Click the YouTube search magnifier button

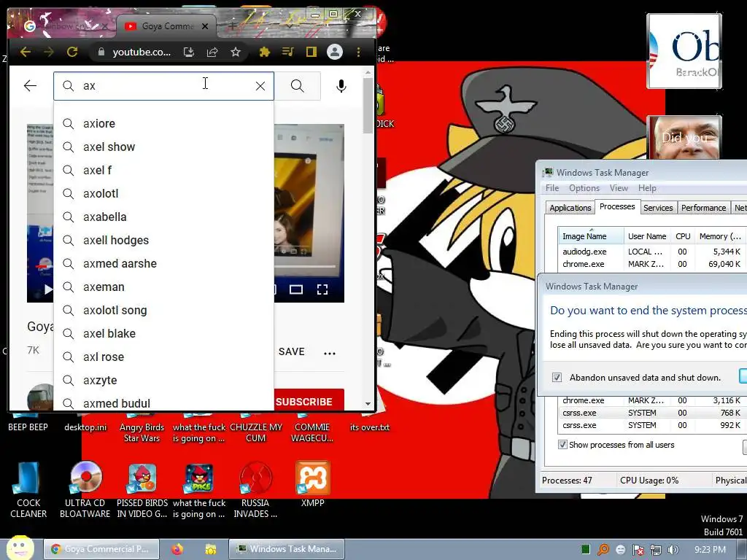(298, 86)
